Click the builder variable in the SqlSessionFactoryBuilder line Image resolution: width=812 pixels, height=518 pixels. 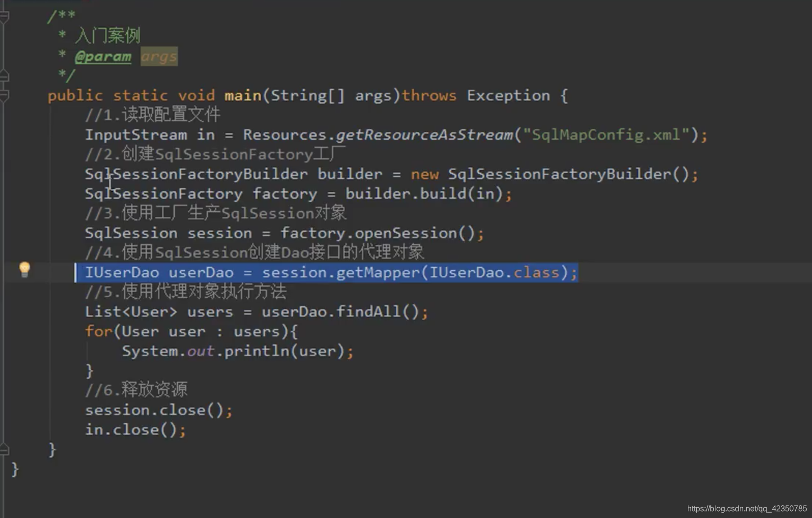coord(350,174)
